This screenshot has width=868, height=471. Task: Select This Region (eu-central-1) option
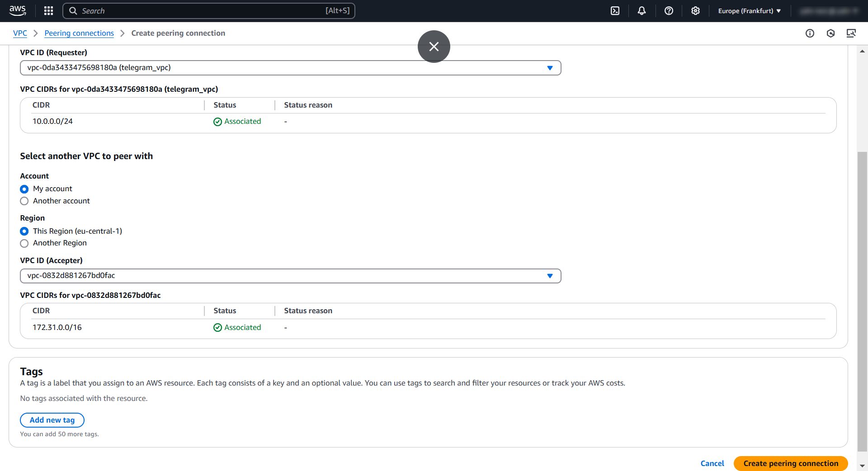pyautogui.click(x=24, y=231)
